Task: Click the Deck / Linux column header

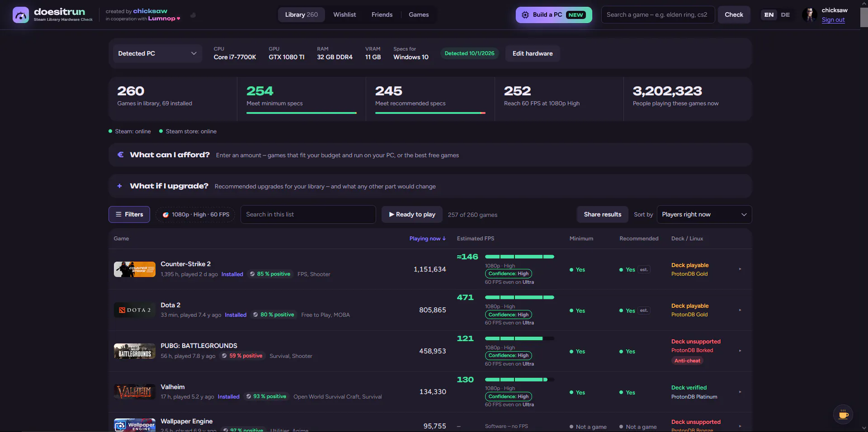Action: click(x=687, y=239)
